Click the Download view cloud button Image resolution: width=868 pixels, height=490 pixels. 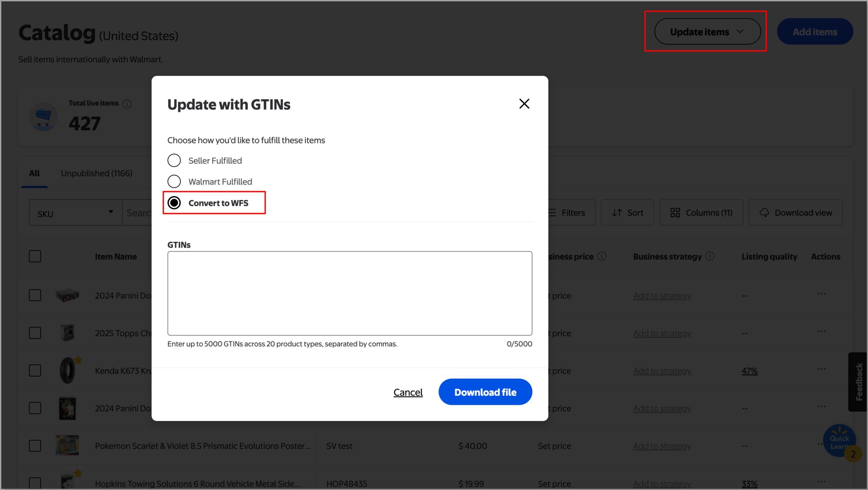point(796,213)
